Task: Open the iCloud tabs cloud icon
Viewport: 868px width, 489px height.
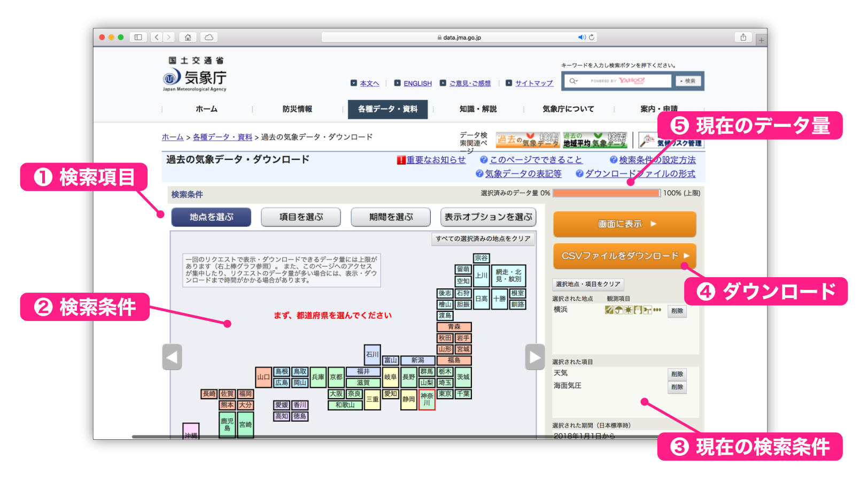Action: coord(209,37)
